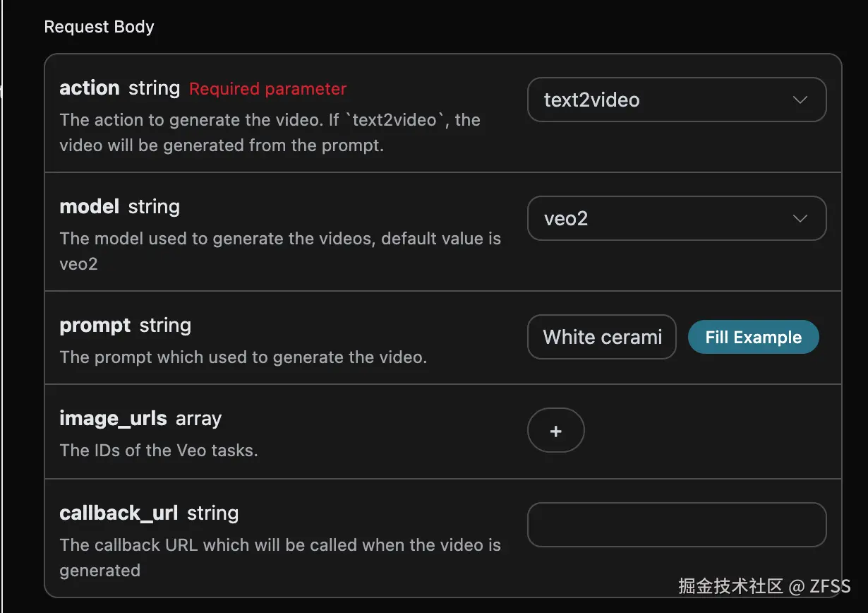
Task: Click the bold image_urls parameter name
Action: (x=113, y=419)
